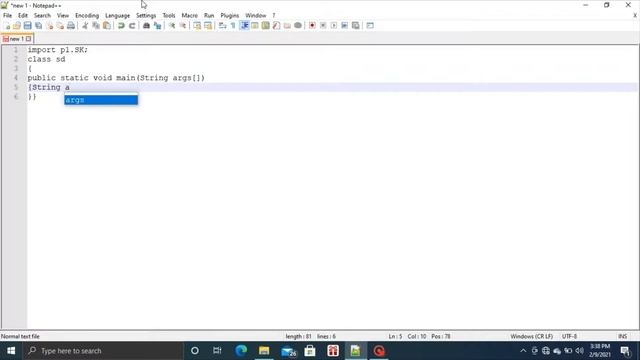This screenshot has width=640, height=360.
Task: Click the Playback macro icon
Action: click(x=333, y=26)
